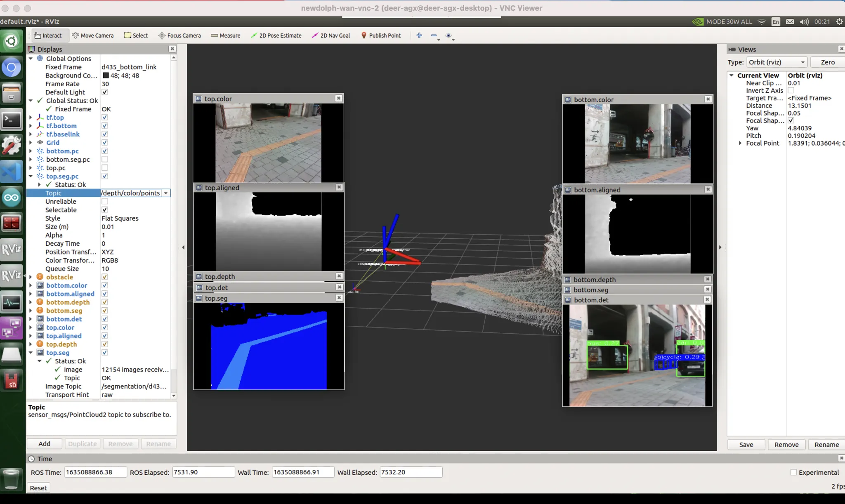Choose the 2D Pose Estimate tool
Screen dimensions: 845x504
pos(276,35)
